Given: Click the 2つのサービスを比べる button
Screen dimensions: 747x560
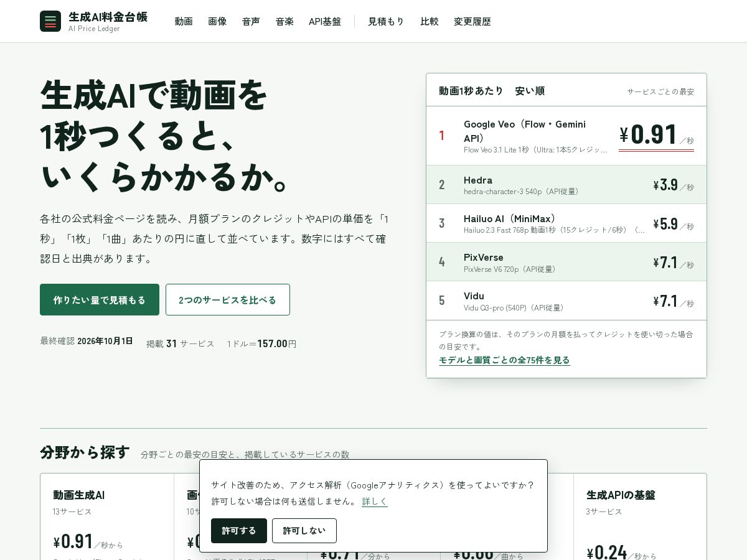Looking at the screenshot, I should point(228,300).
